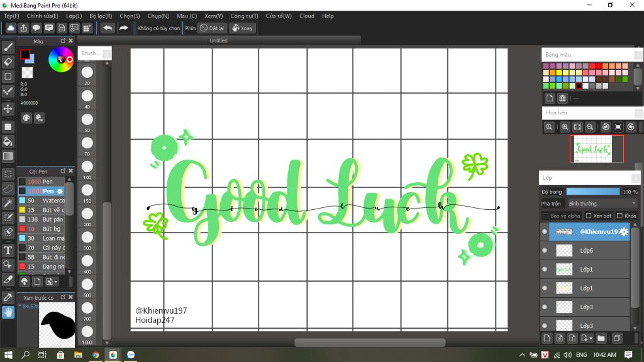The image size is (644, 362).
Task: Pop out the Cọ: Pen brush panel
Action: tap(63, 171)
